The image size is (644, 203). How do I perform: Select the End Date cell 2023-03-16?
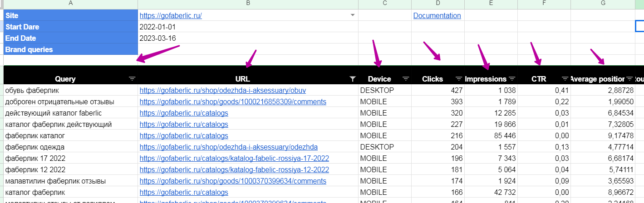click(248, 38)
